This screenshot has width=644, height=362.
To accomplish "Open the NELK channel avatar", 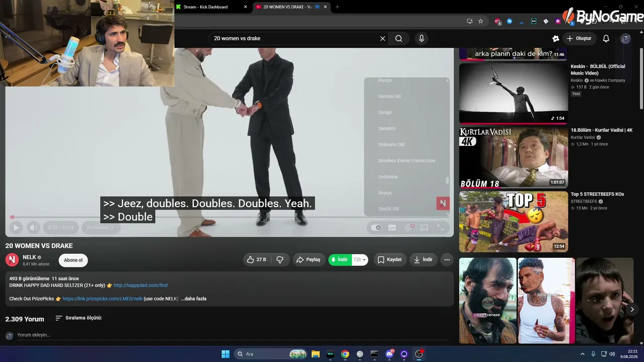I will click(x=12, y=260).
